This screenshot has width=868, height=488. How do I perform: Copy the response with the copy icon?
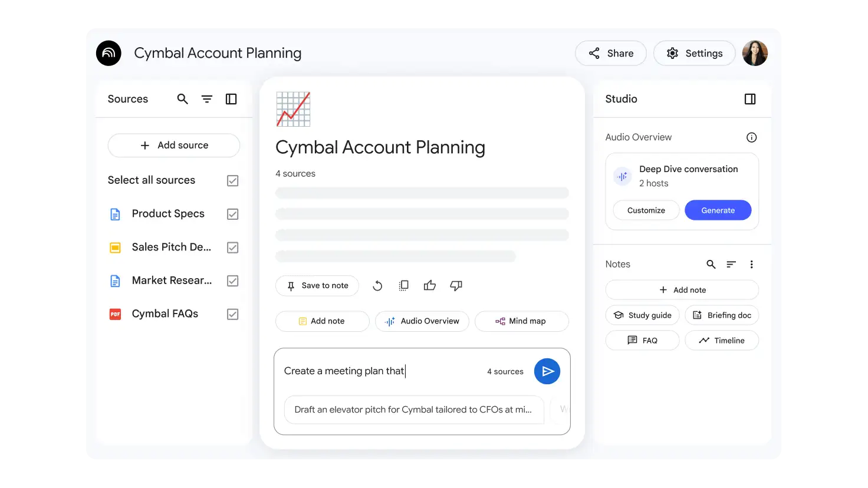403,286
